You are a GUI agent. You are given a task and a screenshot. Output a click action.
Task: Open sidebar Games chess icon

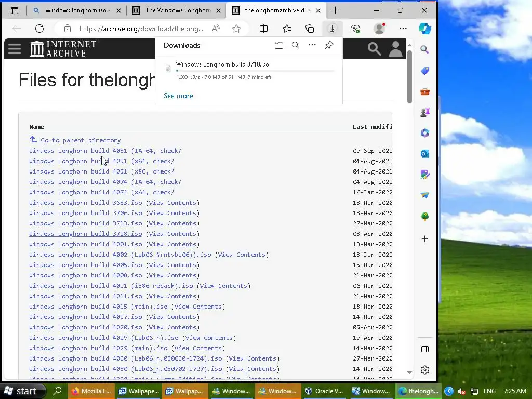coord(425,112)
